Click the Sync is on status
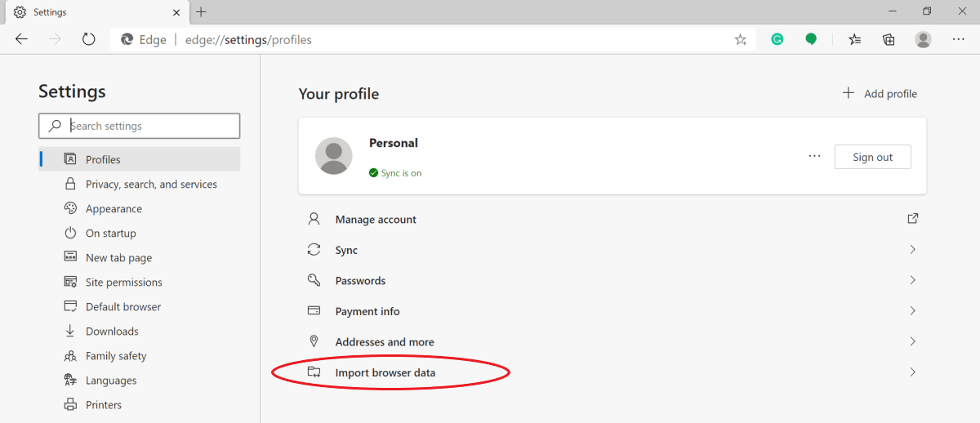The height and width of the screenshot is (423, 980). point(395,173)
